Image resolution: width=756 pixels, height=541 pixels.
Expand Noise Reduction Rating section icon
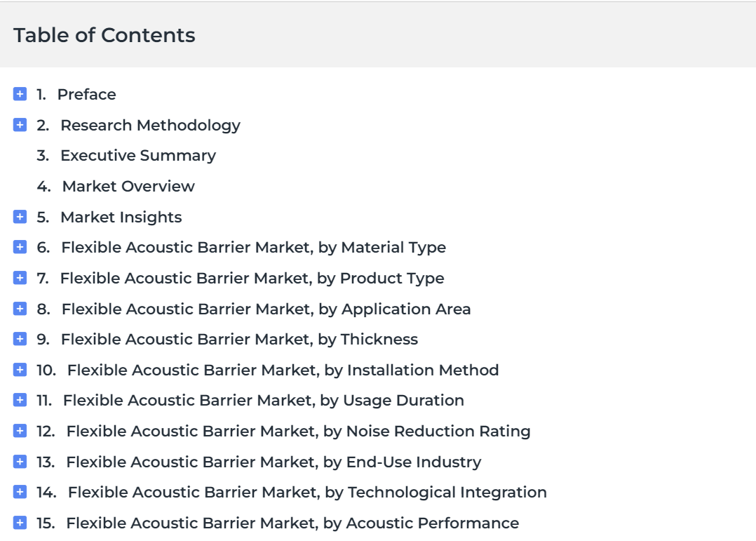coord(20,431)
